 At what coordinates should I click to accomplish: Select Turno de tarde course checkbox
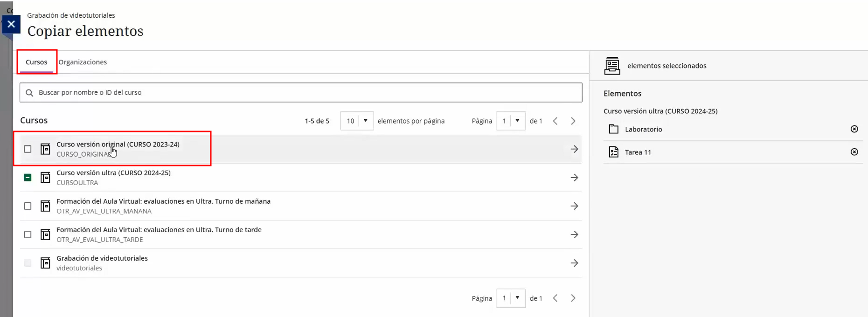point(28,234)
